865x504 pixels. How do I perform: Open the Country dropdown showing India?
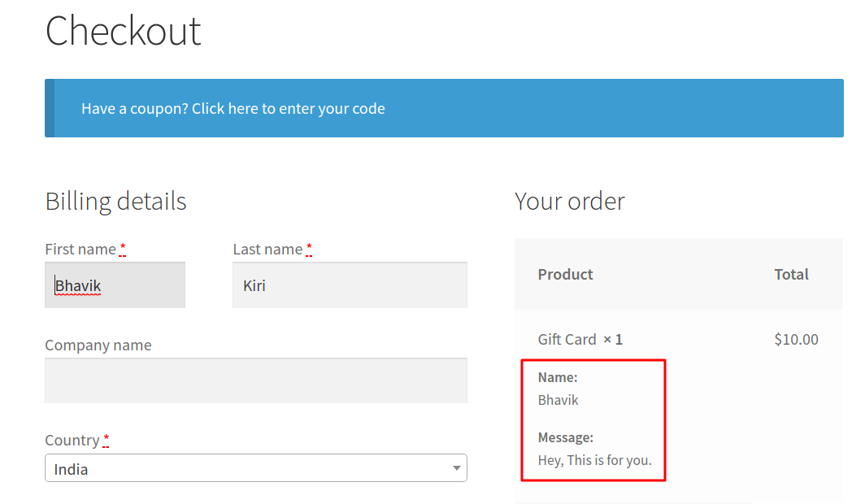pos(256,468)
